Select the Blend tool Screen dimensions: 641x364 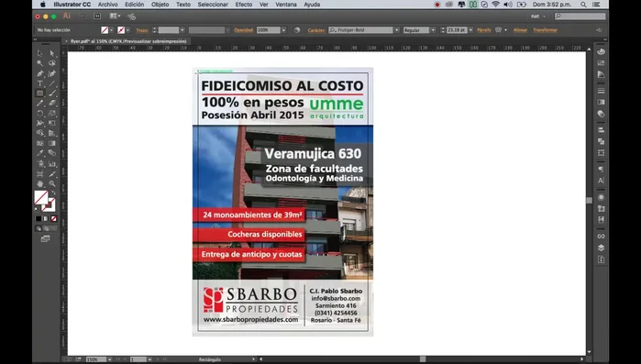52,153
